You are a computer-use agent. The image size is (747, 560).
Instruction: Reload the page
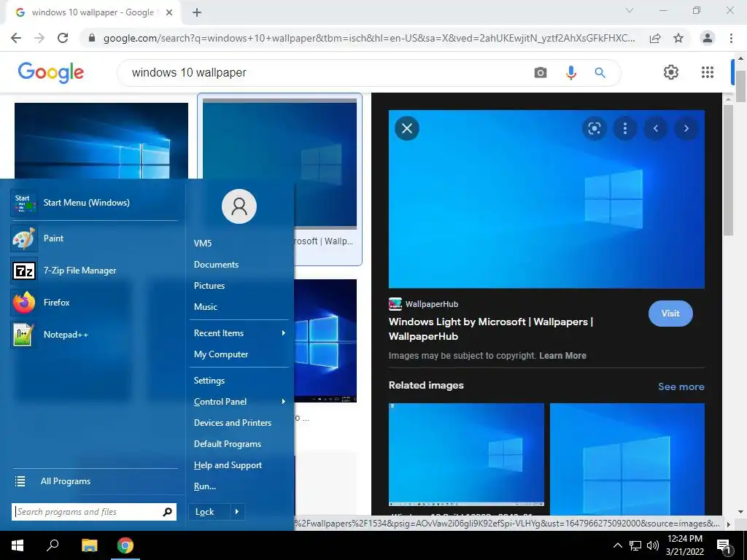[63, 38]
